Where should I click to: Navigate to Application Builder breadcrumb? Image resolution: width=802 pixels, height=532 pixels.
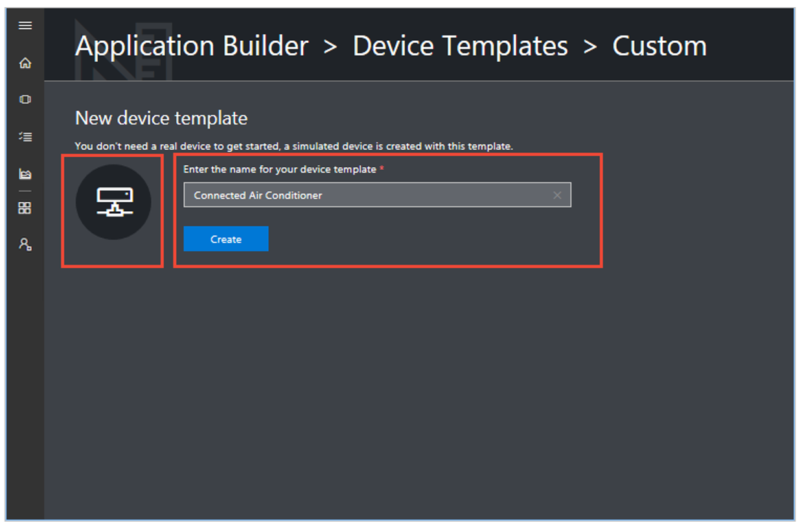point(192,47)
